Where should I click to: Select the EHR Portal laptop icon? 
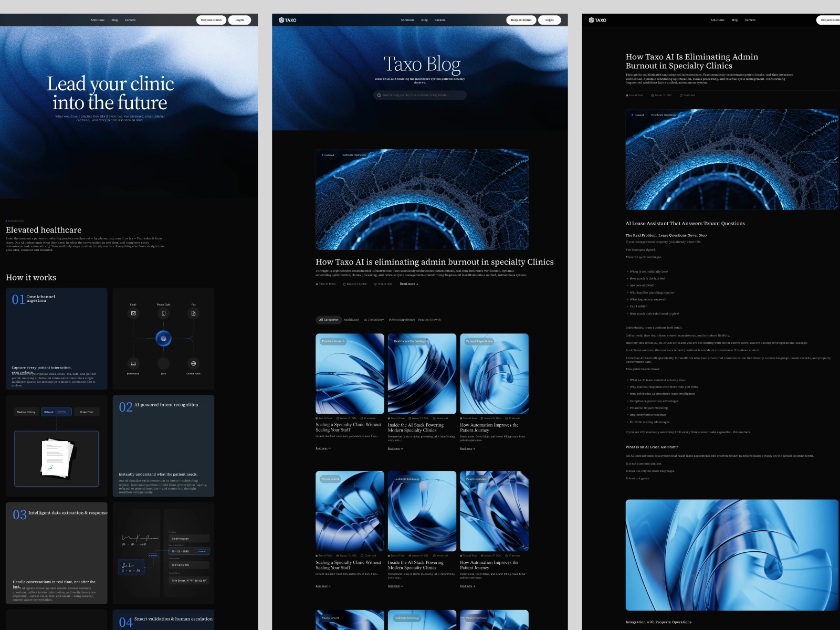(133, 363)
